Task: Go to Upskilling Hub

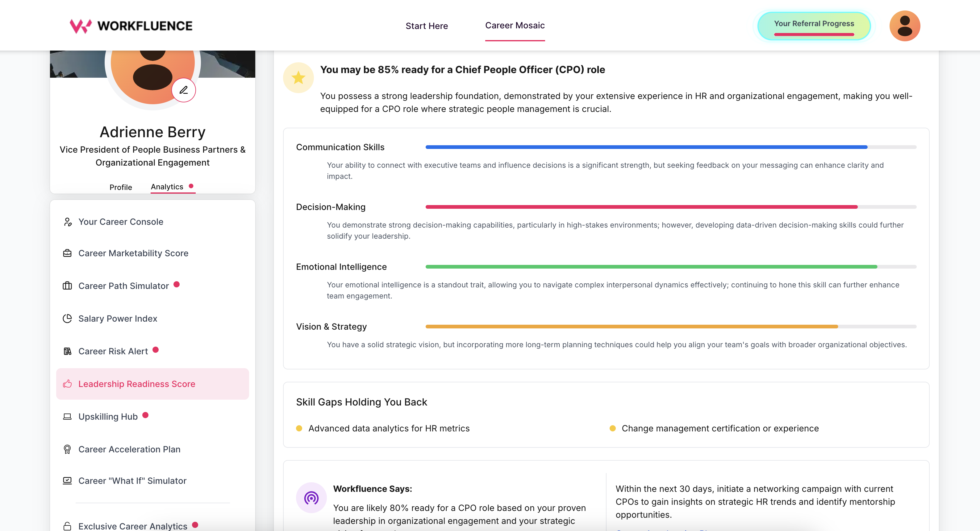Action: click(108, 417)
